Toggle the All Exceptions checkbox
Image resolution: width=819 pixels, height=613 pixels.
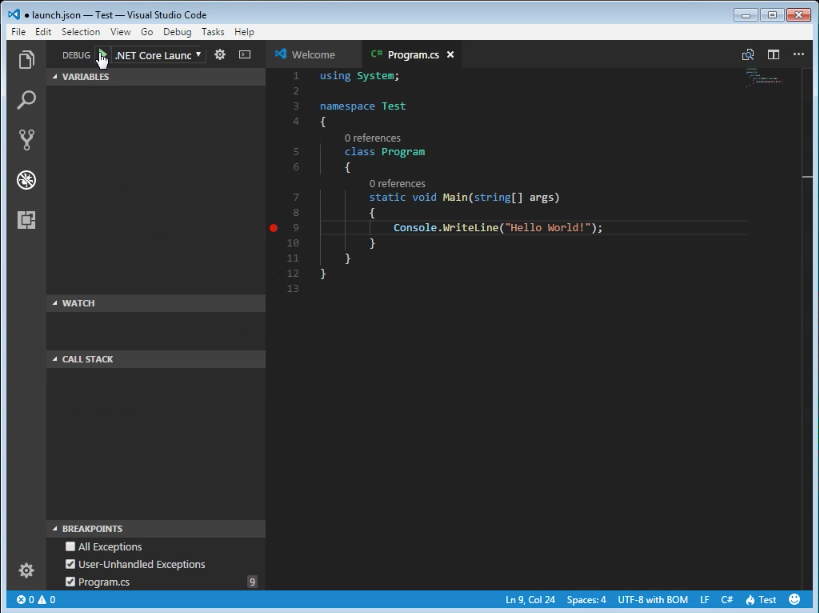coord(70,546)
